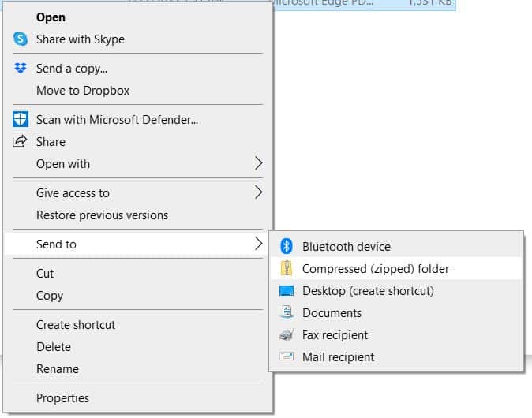Send file to Bluetooth device
532x418 pixels.
pos(396,246)
